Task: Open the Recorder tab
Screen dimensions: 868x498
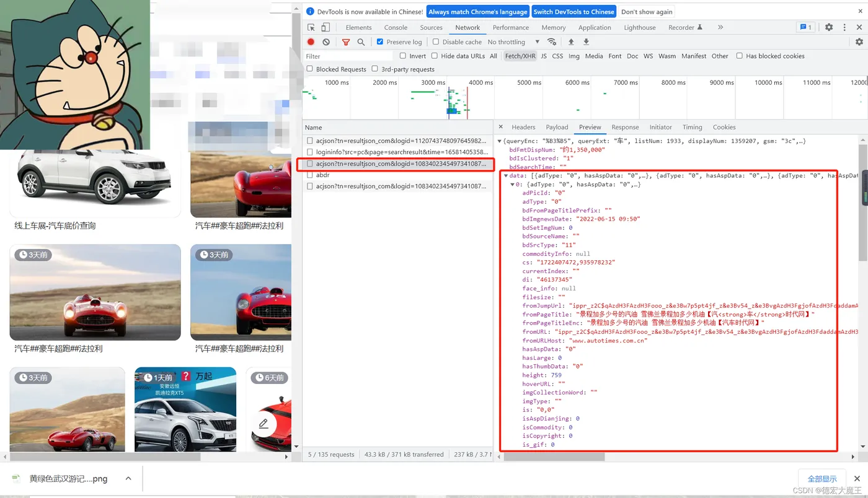Action: tap(685, 27)
